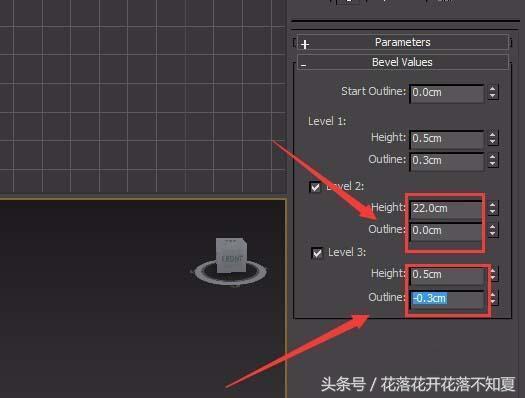Click the Level 3 Outline spinner
Image resolution: width=525 pixels, height=398 pixels.
click(494, 298)
